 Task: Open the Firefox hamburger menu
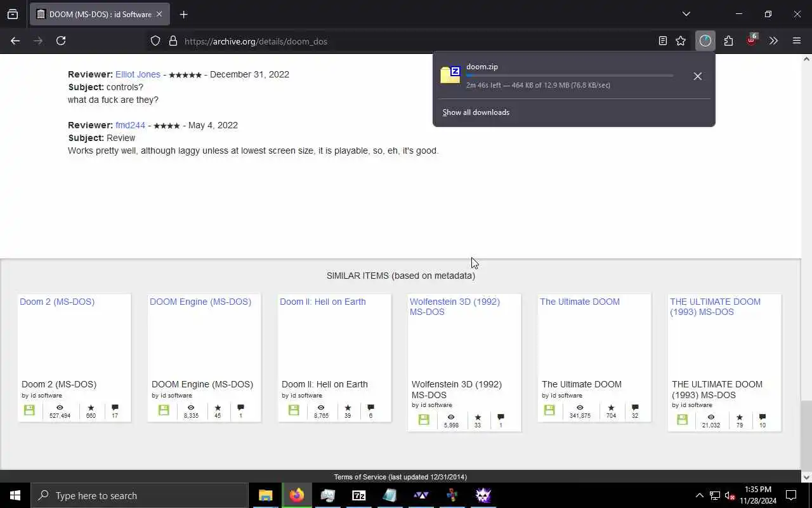pos(797,41)
